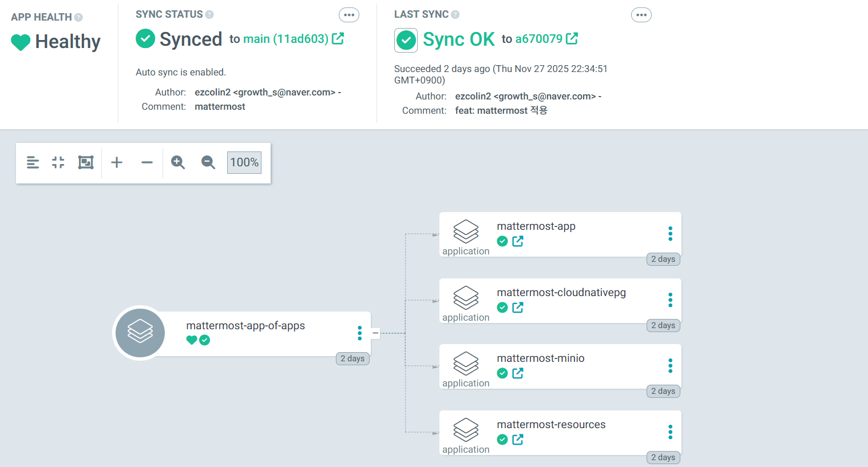Click 2 days badge on mattermost-app
The width and height of the screenshot is (868, 467).
[x=663, y=259]
